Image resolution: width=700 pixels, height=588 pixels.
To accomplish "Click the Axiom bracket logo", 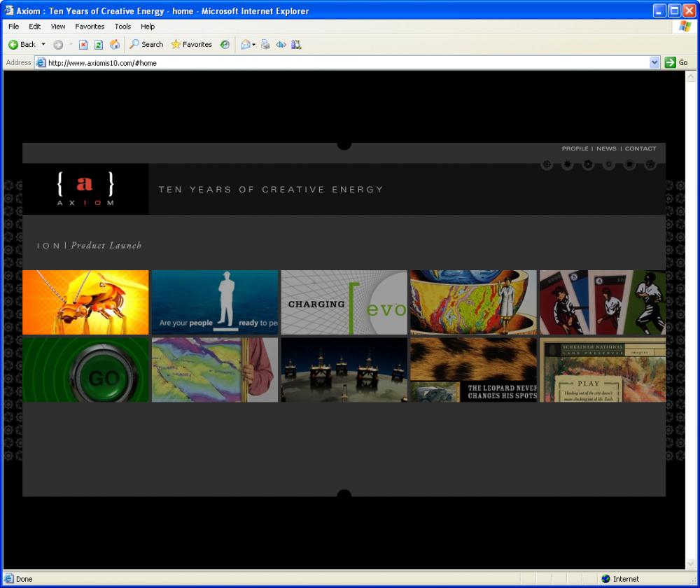I will pyautogui.click(x=85, y=189).
